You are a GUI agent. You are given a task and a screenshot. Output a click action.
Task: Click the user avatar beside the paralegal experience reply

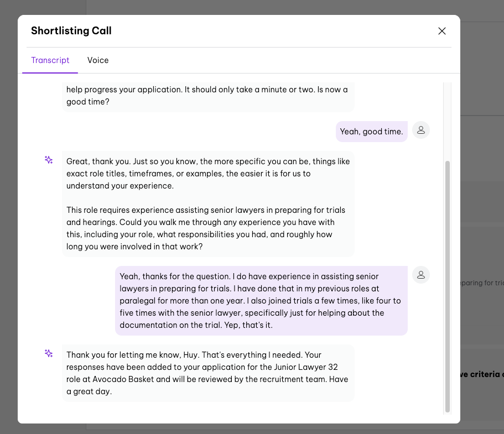[x=421, y=275]
